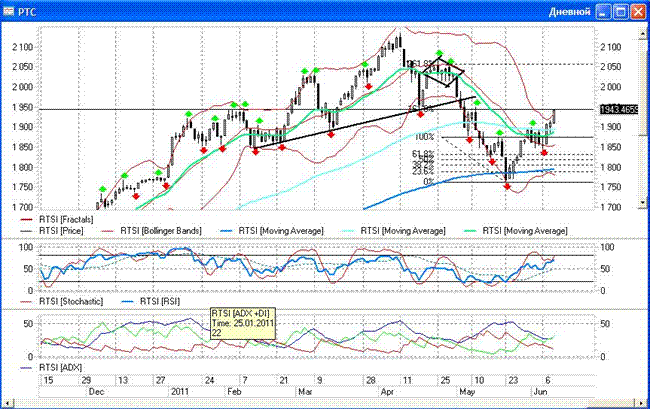The width and height of the screenshot is (650, 409).
Task: Close the РТС chart window
Action: point(638,12)
